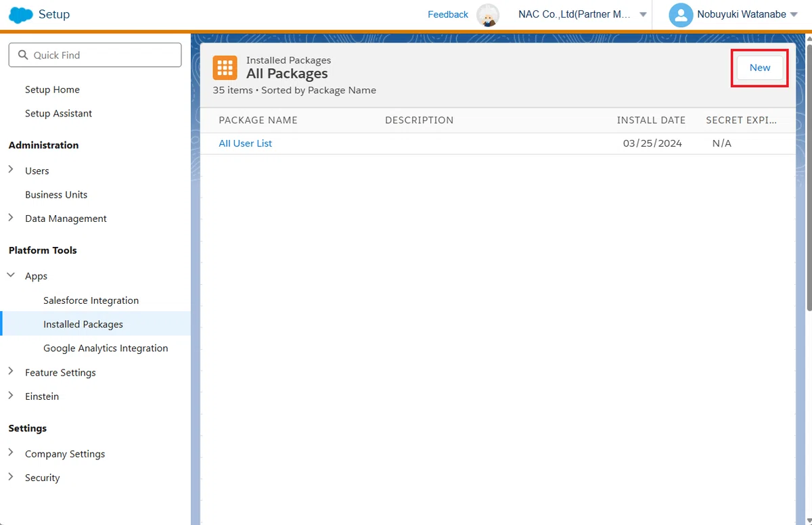Image resolution: width=812 pixels, height=525 pixels.
Task: Click the Secret Expi... column header
Action: (741, 120)
